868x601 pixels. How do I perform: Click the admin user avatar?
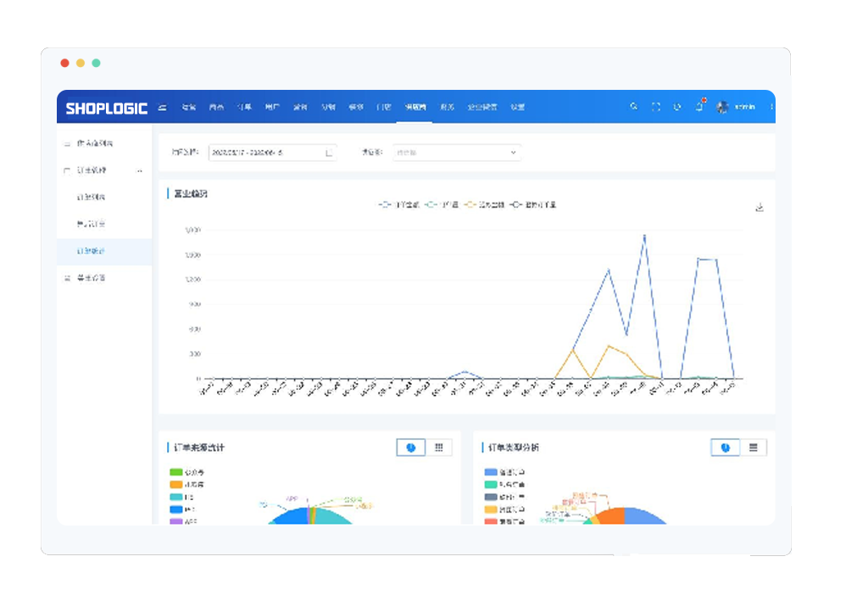click(722, 107)
